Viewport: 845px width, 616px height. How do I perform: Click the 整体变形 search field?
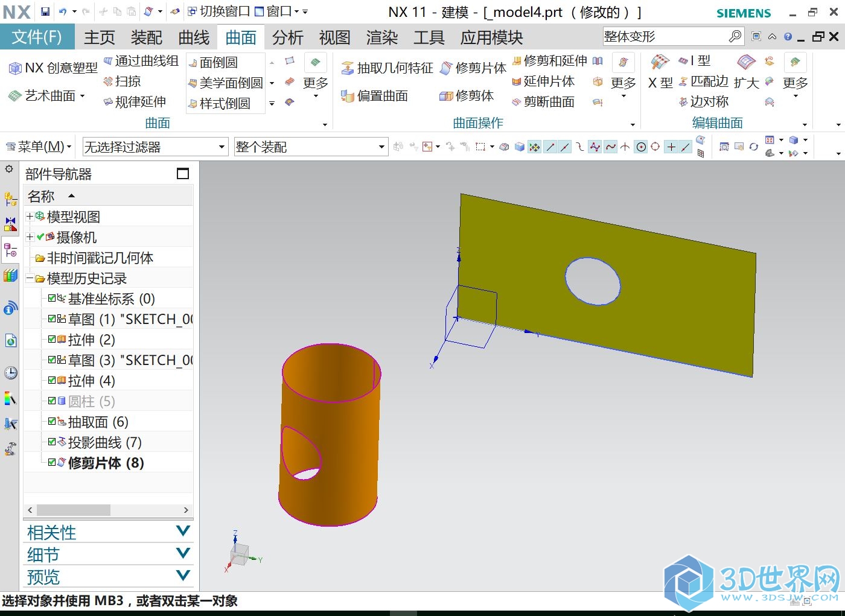pyautogui.click(x=665, y=36)
